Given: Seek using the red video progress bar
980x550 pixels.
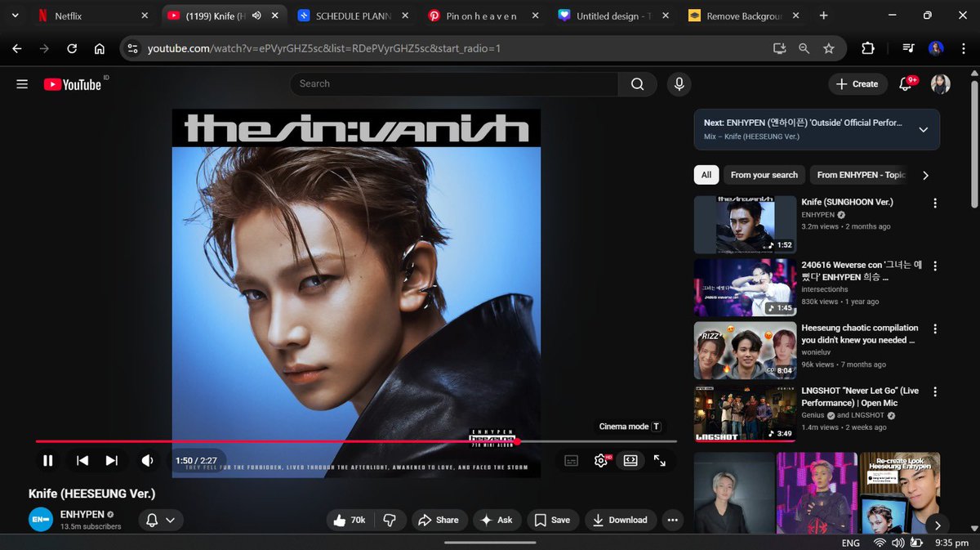Looking at the screenshot, I should (x=356, y=441).
